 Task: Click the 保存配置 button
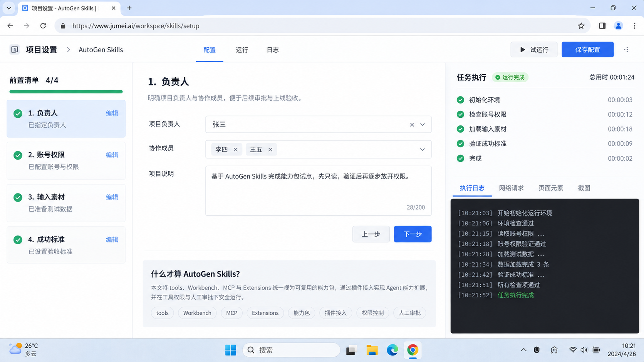point(587,50)
